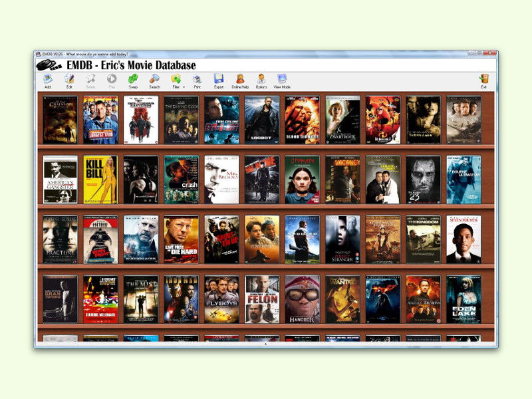Select Live Free or Die Hard cover
Screen dimensions: 532x399
(x=181, y=239)
